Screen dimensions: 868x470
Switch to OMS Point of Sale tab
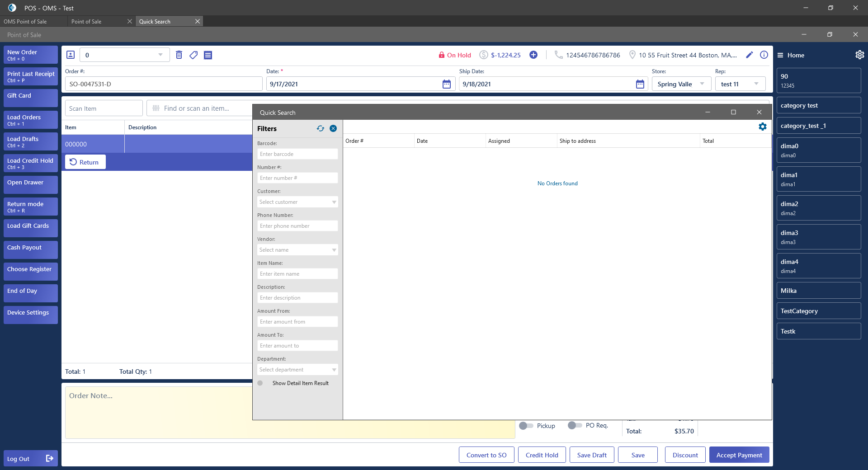tap(25, 22)
